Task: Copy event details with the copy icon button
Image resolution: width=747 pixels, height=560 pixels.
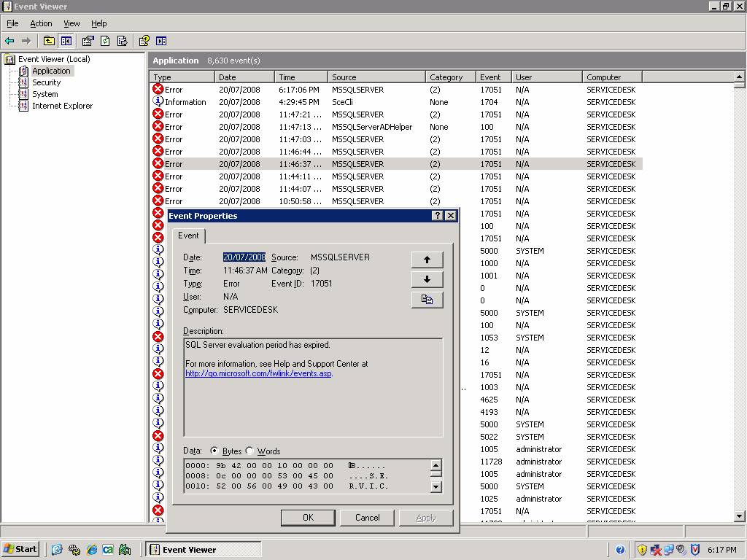Action: [427, 300]
